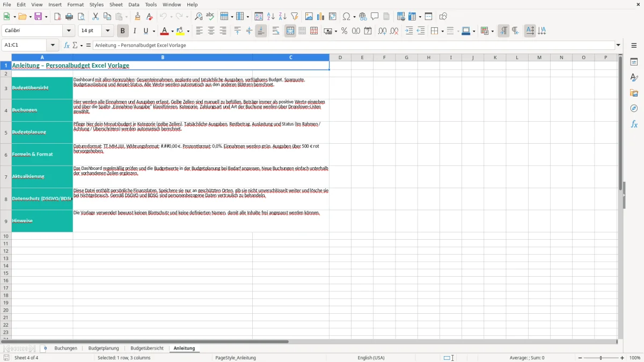This screenshot has width=644, height=362.
Task: Open sidebar Navigator compass icon
Action: click(x=634, y=109)
